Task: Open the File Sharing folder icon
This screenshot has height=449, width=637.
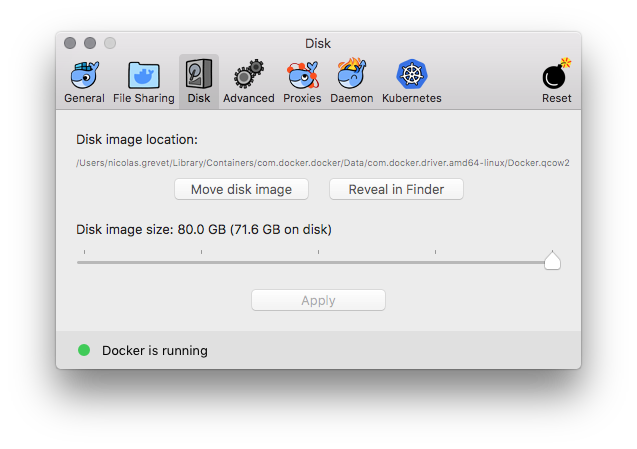Action: tap(143, 75)
